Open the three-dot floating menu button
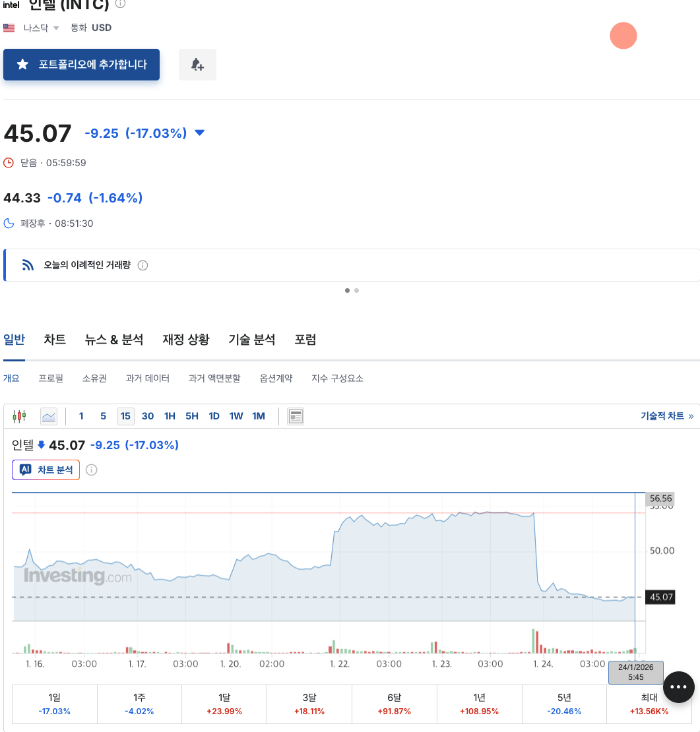Viewport: 700px width, 732px height. tap(678, 686)
